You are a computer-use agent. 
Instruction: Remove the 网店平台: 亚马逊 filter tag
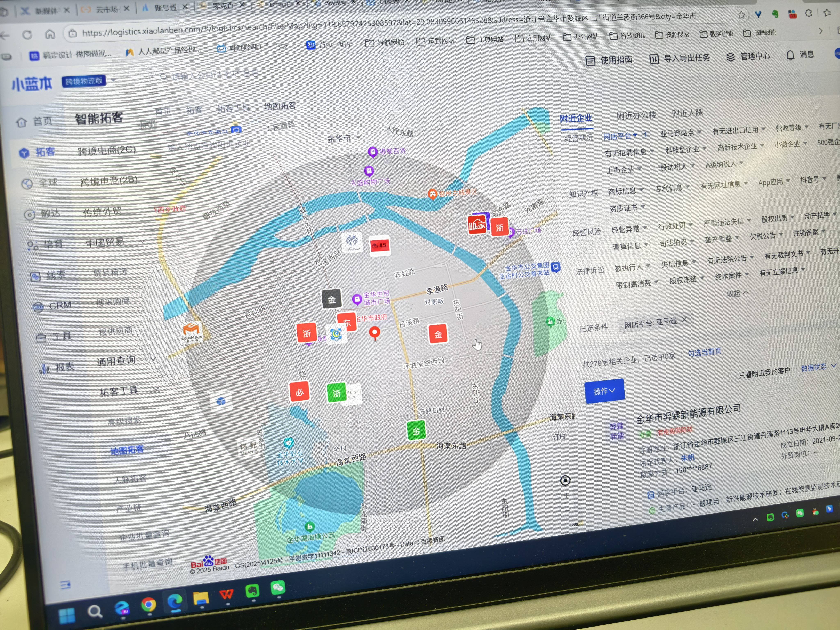684,320
